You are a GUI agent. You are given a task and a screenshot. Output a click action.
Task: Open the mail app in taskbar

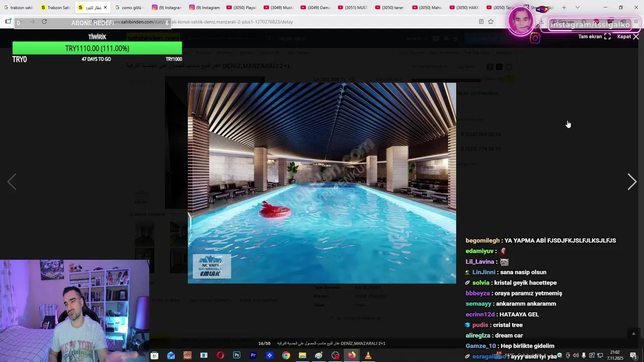[x=171, y=355]
